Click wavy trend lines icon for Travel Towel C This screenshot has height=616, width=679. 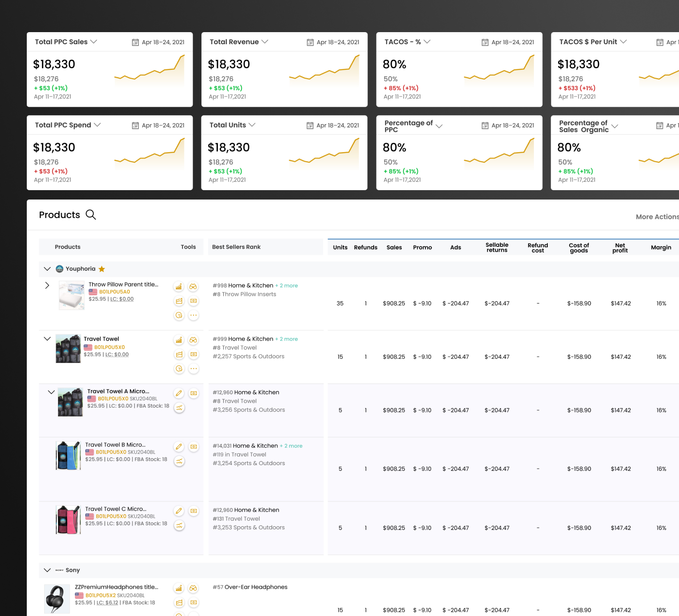coord(179,525)
